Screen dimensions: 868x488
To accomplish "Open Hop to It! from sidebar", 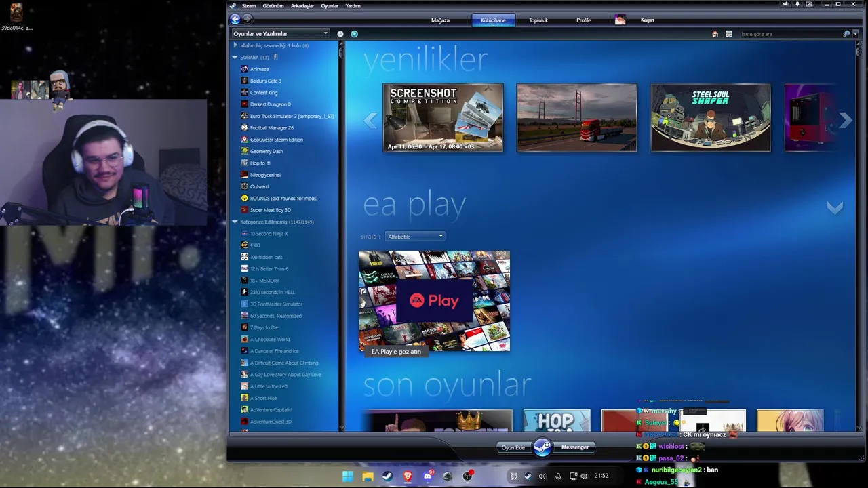I will tap(260, 163).
